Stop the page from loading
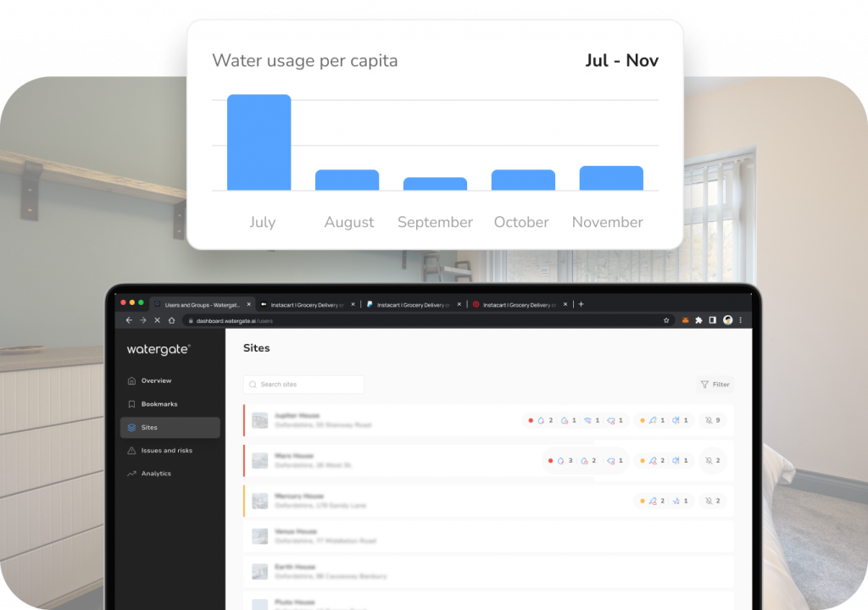 pyautogui.click(x=157, y=321)
